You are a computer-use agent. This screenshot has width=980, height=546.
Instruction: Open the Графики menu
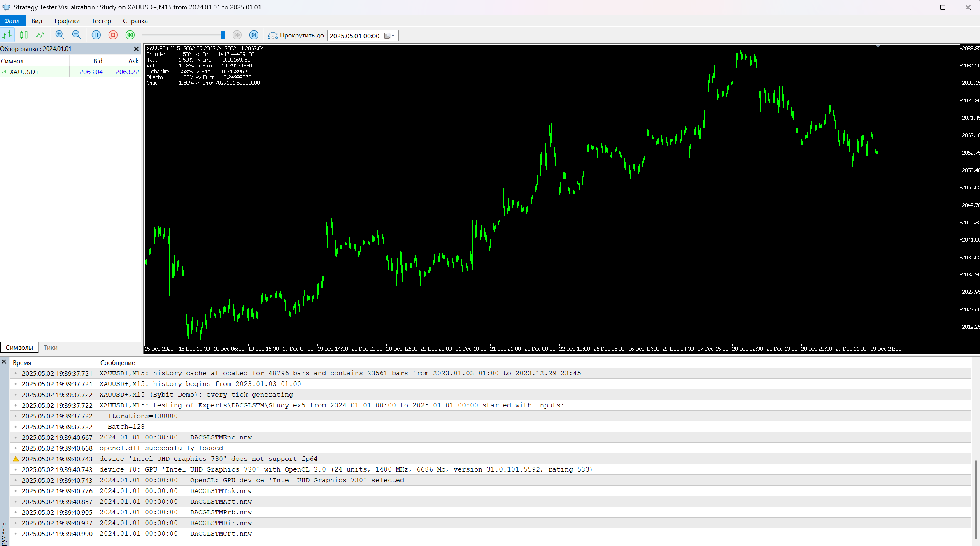point(67,21)
